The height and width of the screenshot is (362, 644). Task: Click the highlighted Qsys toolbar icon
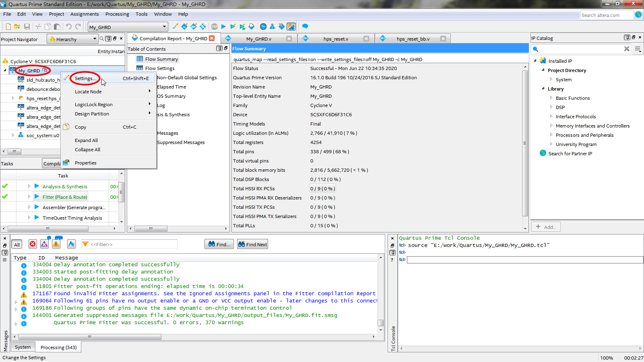[x=291, y=27]
